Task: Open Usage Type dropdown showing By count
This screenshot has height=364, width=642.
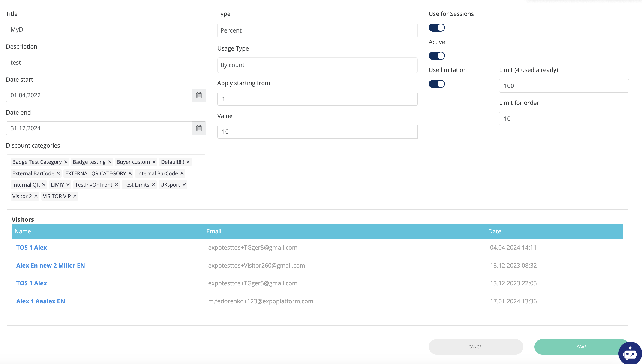Action: point(317,65)
